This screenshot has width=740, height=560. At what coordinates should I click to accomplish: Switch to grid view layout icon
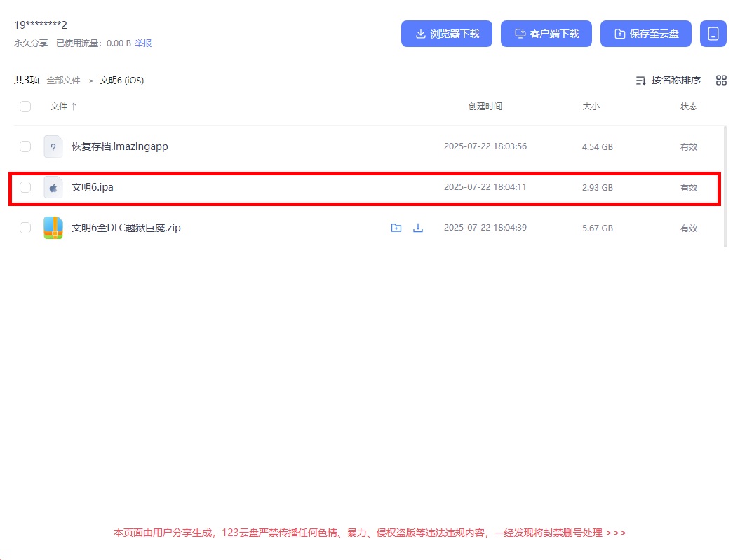(721, 81)
